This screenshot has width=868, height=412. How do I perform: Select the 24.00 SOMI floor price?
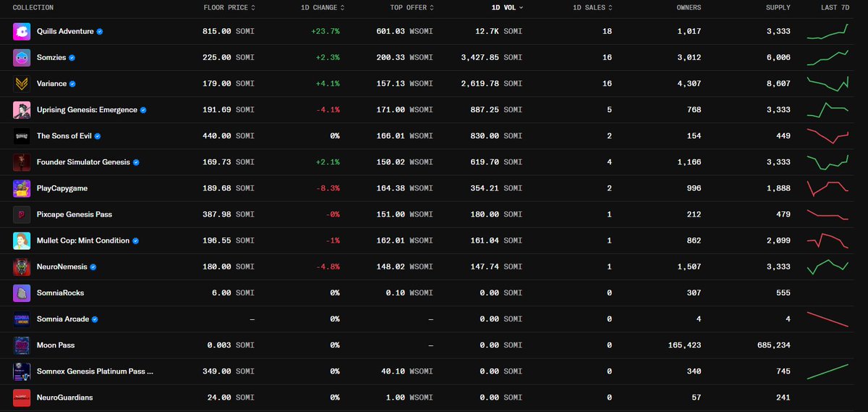[x=231, y=398]
